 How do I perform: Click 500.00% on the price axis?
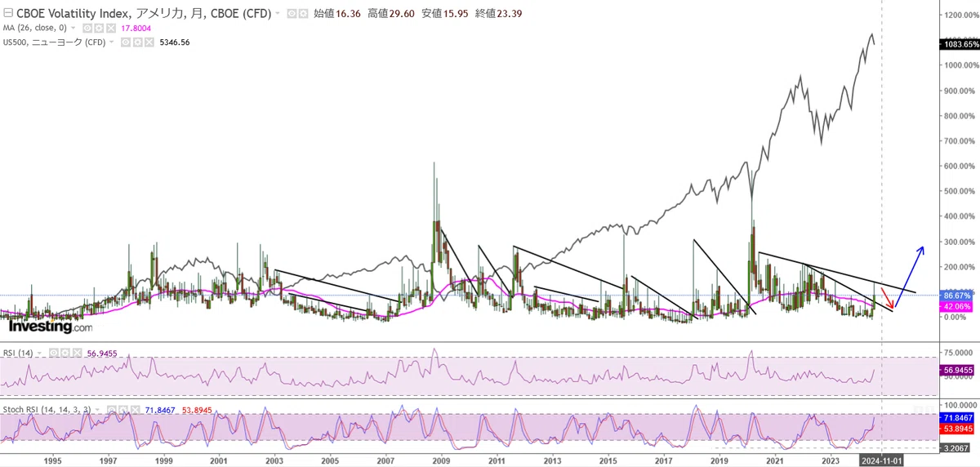[x=960, y=192]
